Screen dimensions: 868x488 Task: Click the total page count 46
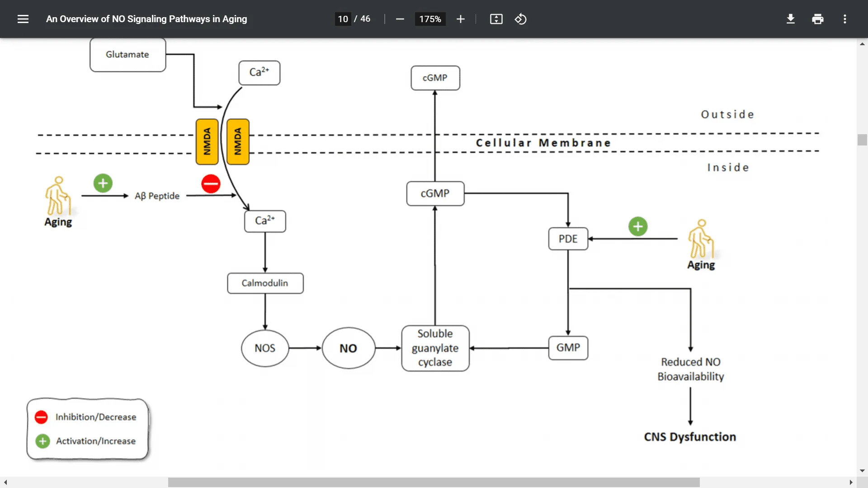(365, 19)
